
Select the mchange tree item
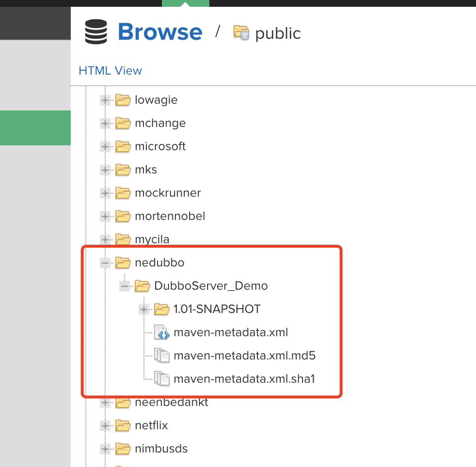click(x=160, y=123)
